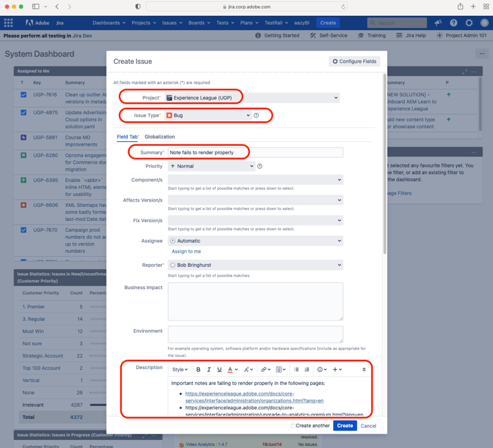Click the Configure Fields button
Screen dimensions: 493x448
click(x=354, y=61)
